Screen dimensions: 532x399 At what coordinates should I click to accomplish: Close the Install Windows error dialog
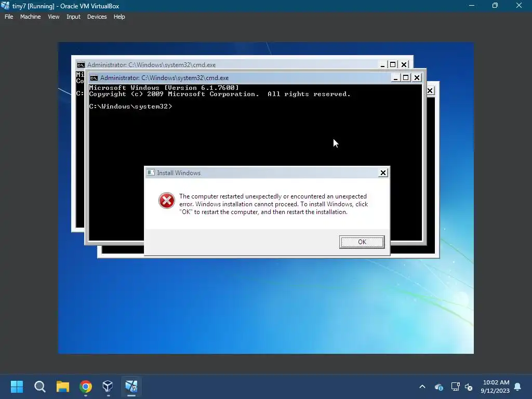[383, 172]
